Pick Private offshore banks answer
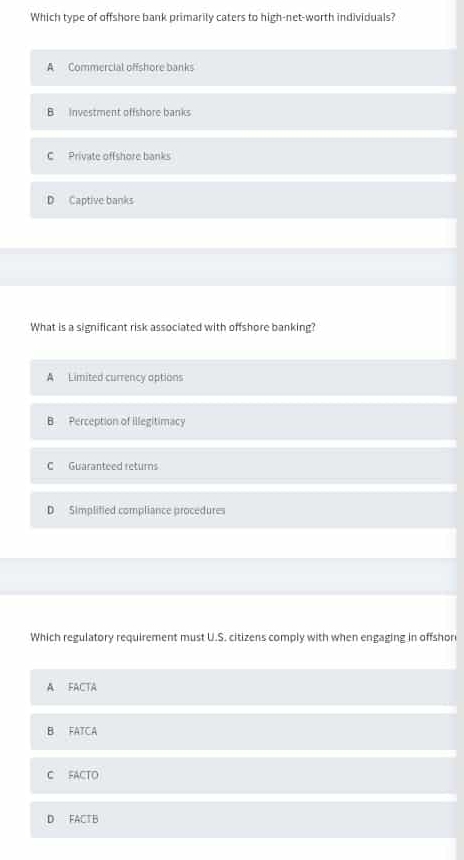The width and height of the screenshot is (464, 860). pyautogui.click(x=243, y=156)
